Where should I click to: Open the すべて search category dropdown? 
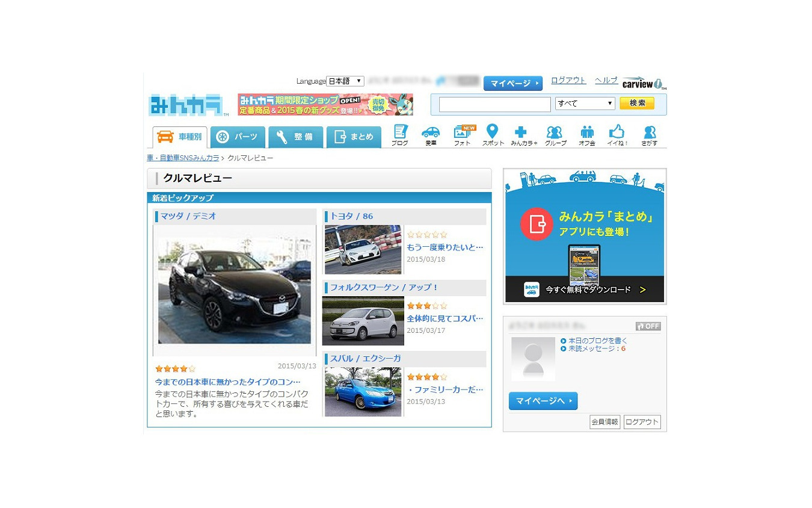click(x=585, y=104)
